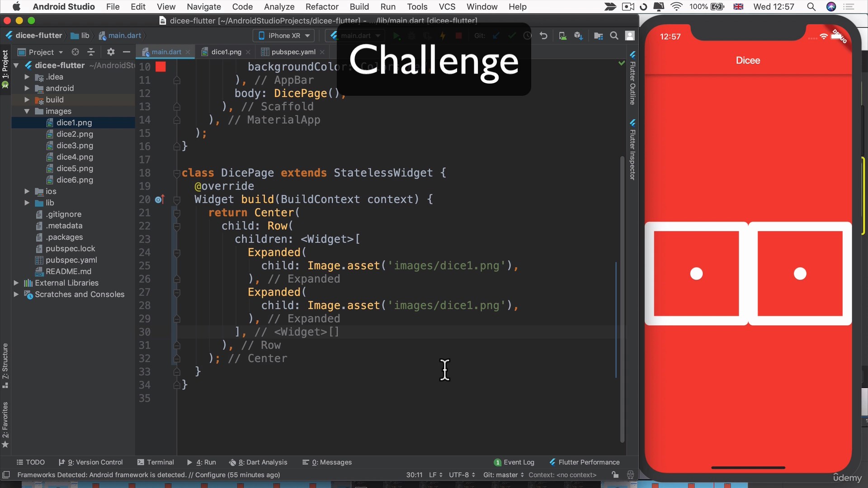Viewport: 868px width, 488px height.
Task: Collapse the images folder
Action: click(x=27, y=111)
